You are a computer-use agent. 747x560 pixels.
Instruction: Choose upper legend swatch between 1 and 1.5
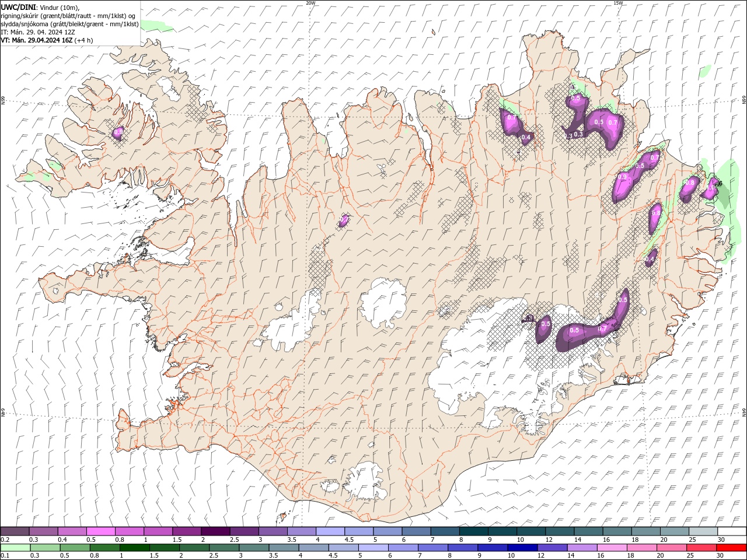(158, 531)
